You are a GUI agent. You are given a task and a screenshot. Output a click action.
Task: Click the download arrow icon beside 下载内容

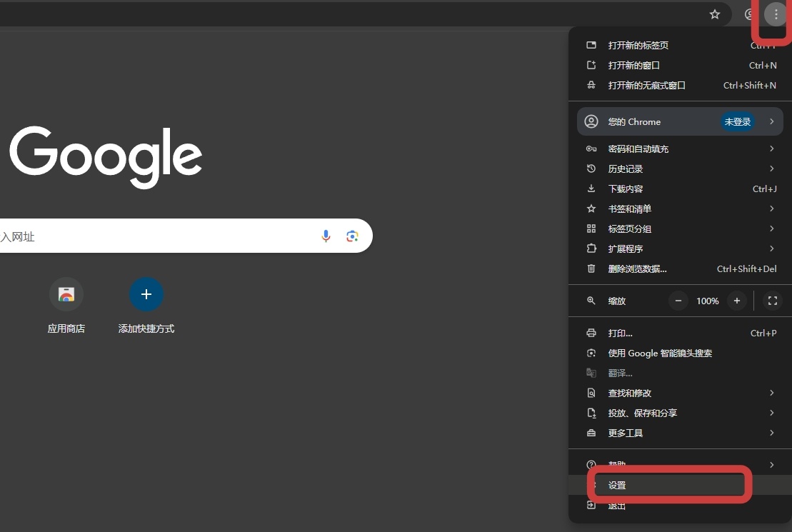point(591,189)
